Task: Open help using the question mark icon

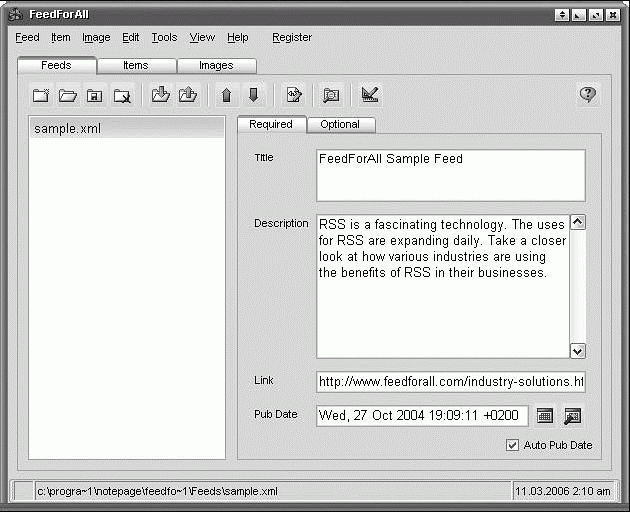Action: (x=588, y=95)
